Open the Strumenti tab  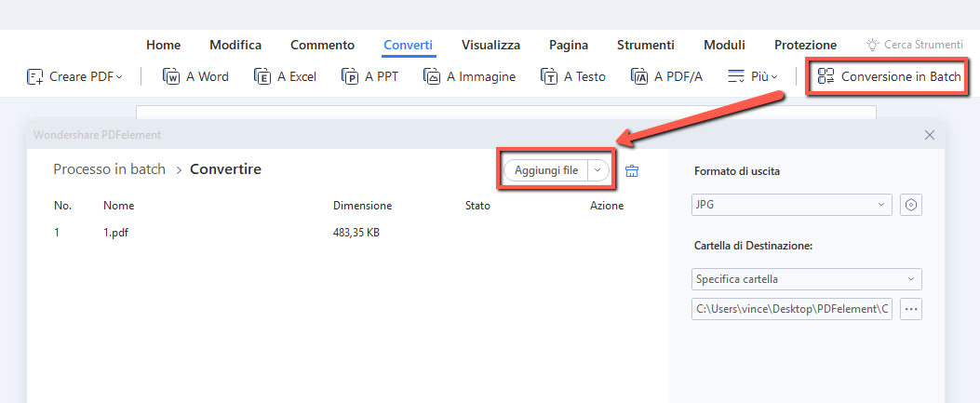point(646,45)
